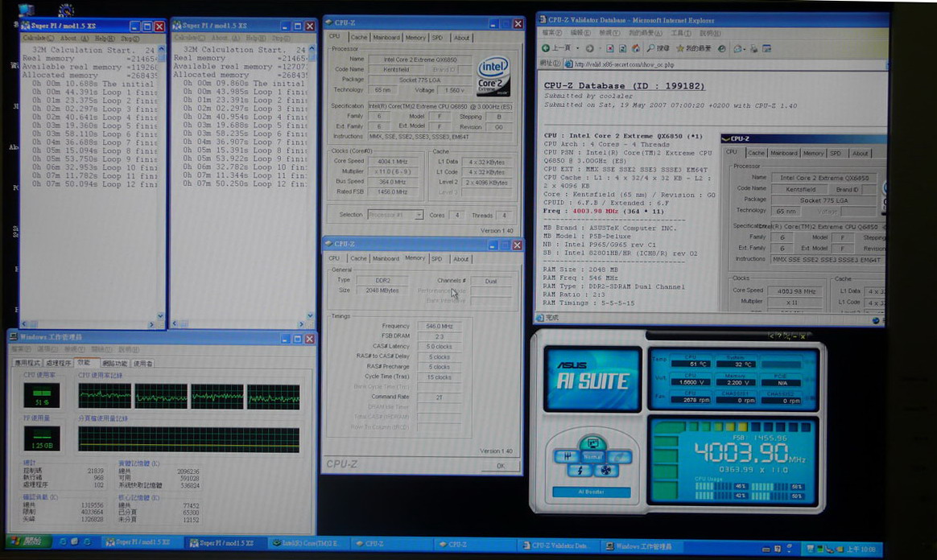Open the Calculate menu in left Super PI

(39, 38)
